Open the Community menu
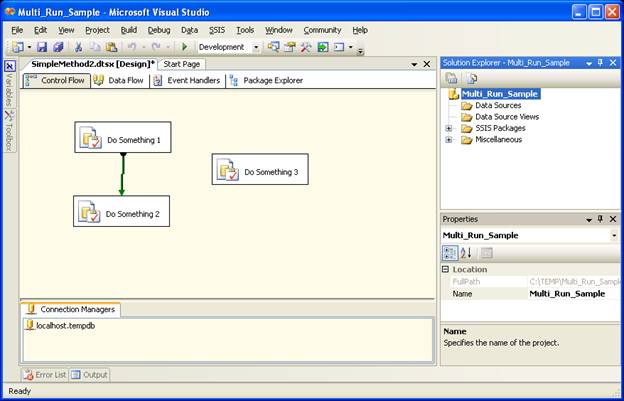Screen dimensions: 624x401 point(322,30)
